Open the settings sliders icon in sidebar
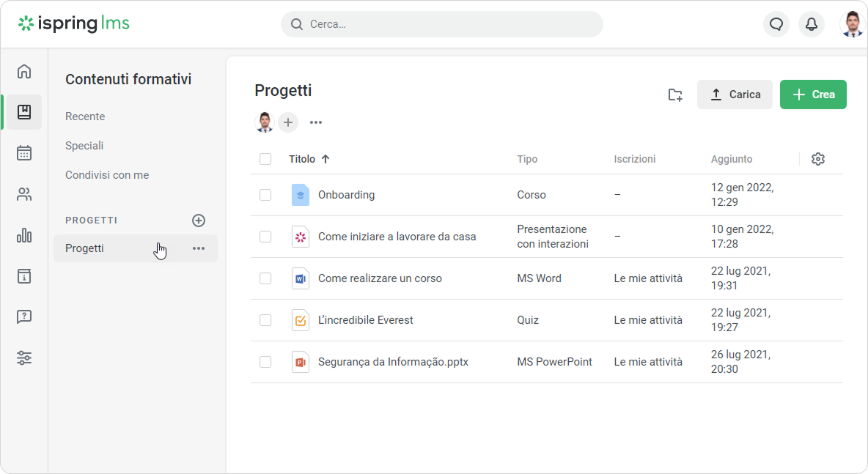This screenshot has height=474, width=868. [24, 358]
